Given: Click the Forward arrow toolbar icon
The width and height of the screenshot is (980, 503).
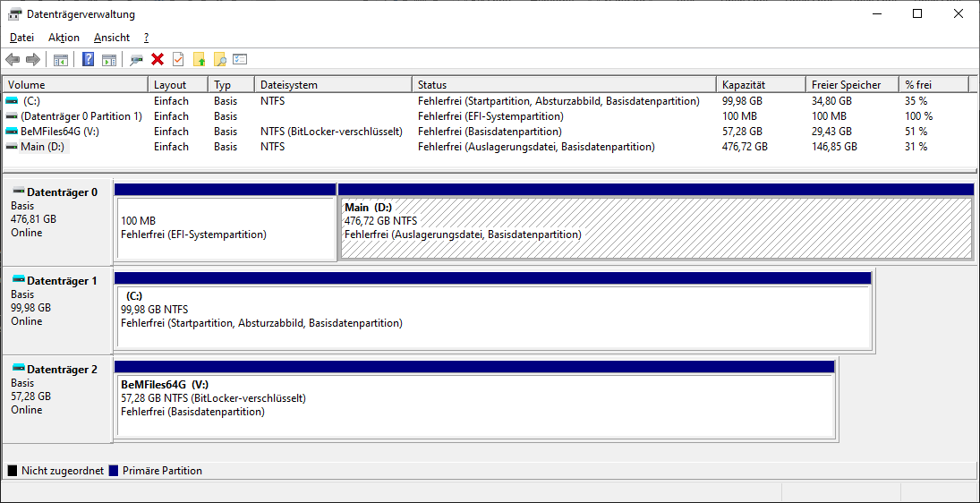Looking at the screenshot, I should (x=32, y=60).
